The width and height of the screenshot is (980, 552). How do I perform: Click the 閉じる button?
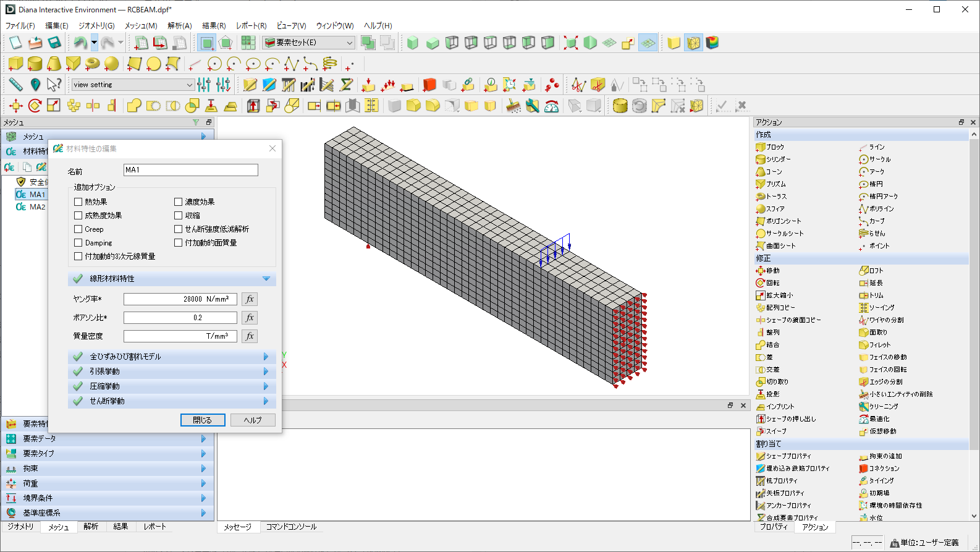[203, 420]
